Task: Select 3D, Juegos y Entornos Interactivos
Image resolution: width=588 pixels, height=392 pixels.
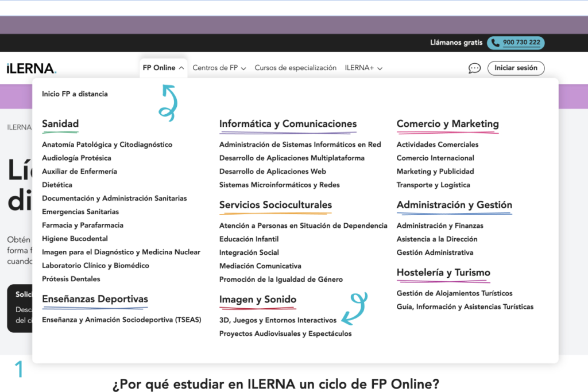Action: pyautogui.click(x=278, y=320)
